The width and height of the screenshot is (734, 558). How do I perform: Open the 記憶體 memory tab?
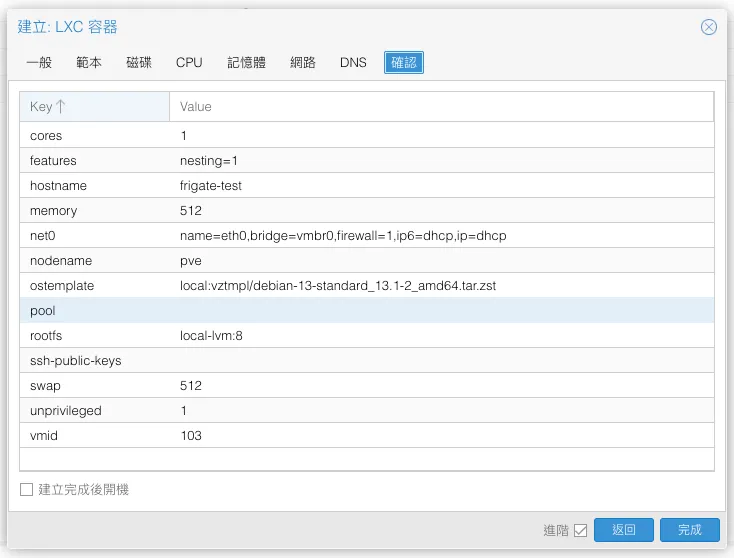(x=246, y=63)
